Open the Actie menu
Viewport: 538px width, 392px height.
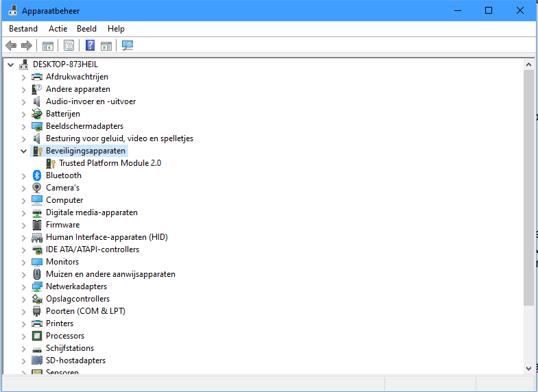click(58, 29)
